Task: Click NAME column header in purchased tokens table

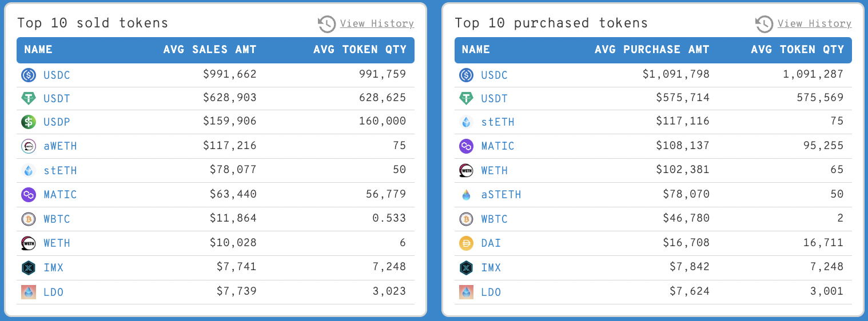Action: tap(476, 50)
